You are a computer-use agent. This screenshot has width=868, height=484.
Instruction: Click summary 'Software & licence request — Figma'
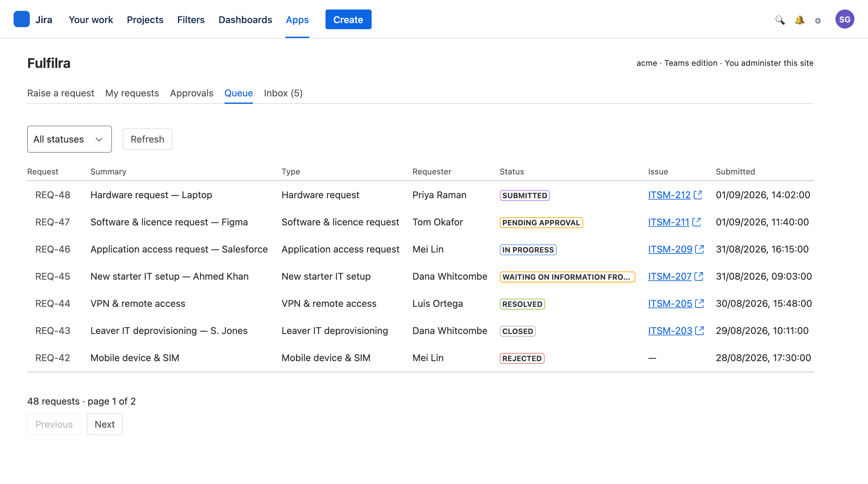click(x=169, y=222)
